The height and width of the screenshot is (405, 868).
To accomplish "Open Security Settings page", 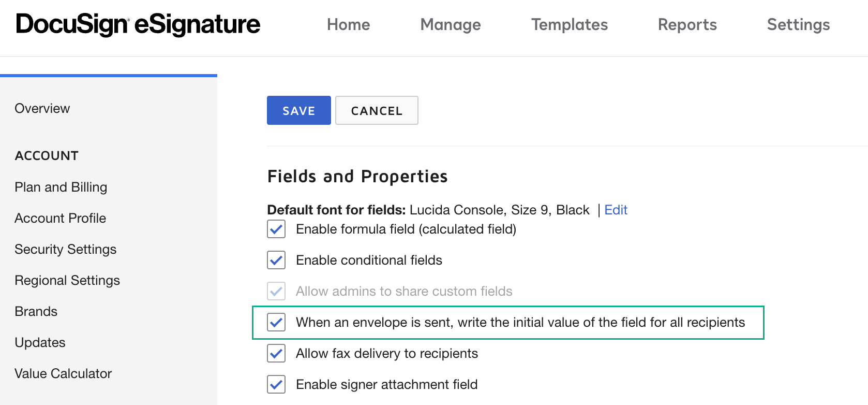I will 65,249.
